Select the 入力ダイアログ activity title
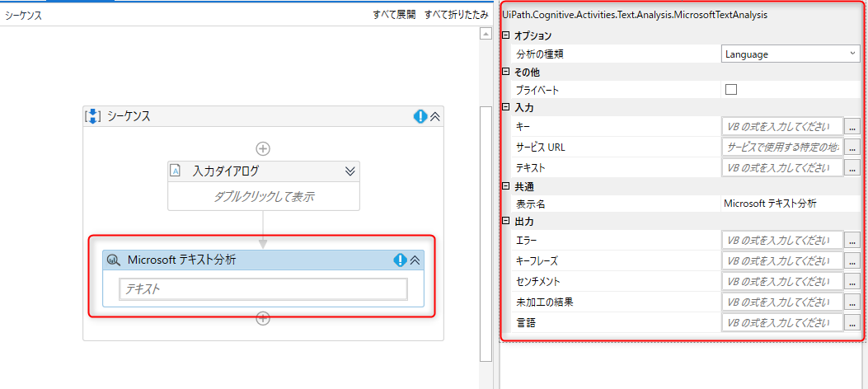Screen dimensions: 868x389 (x=225, y=171)
